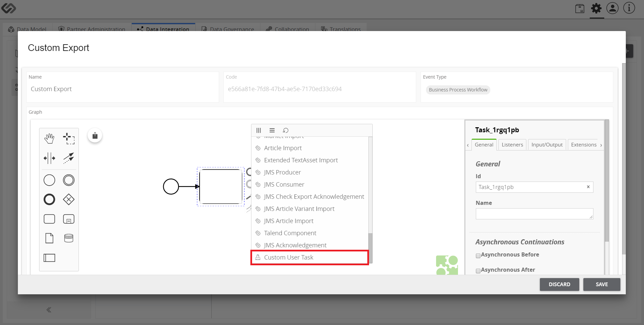Open the Translations tab
The width and height of the screenshot is (644, 325).
[x=341, y=29]
